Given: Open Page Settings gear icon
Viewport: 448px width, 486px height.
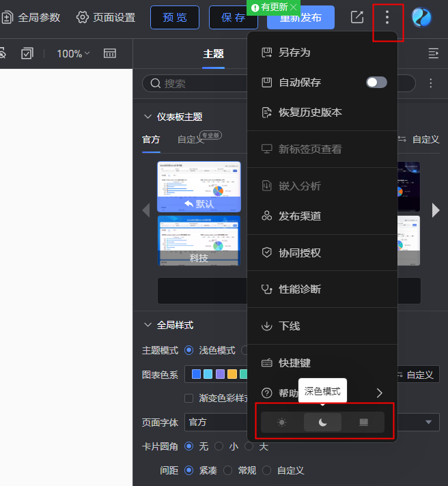Looking at the screenshot, I should click(83, 18).
